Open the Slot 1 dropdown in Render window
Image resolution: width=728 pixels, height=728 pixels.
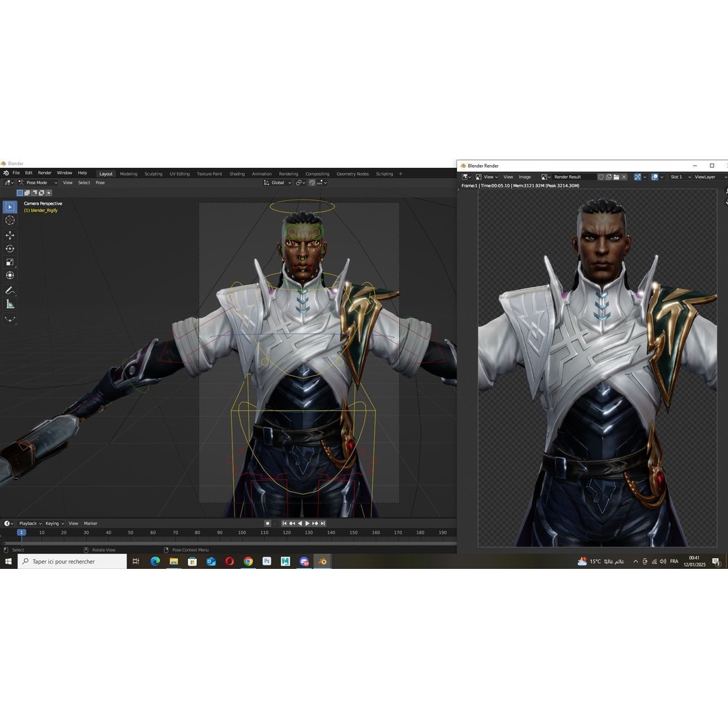coord(680,177)
